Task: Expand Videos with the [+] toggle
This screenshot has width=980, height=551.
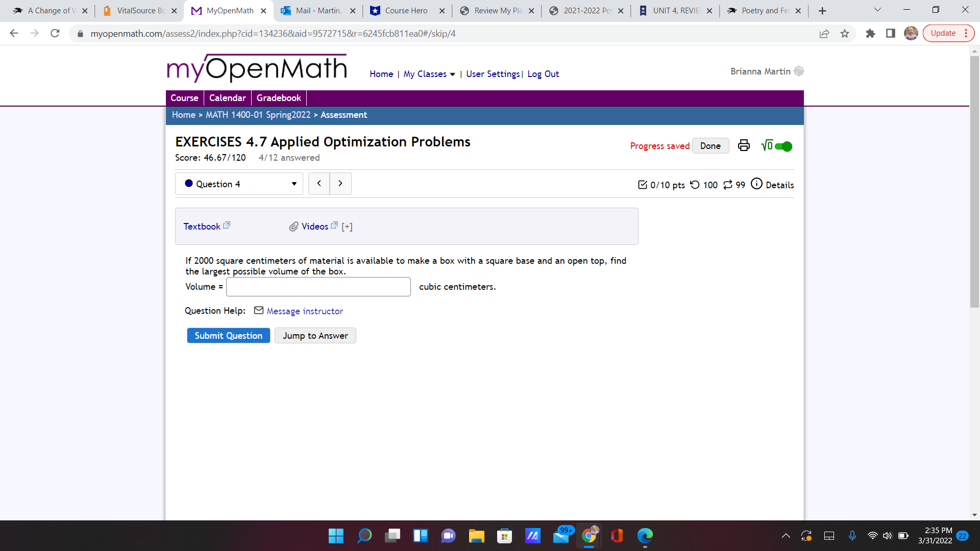Action: (x=347, y=227)
